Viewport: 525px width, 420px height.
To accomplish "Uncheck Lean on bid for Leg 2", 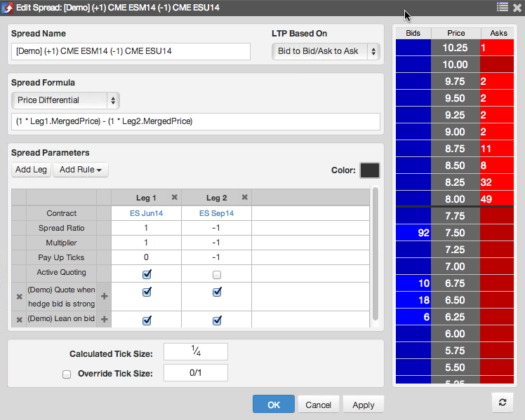I will point(217,320).
